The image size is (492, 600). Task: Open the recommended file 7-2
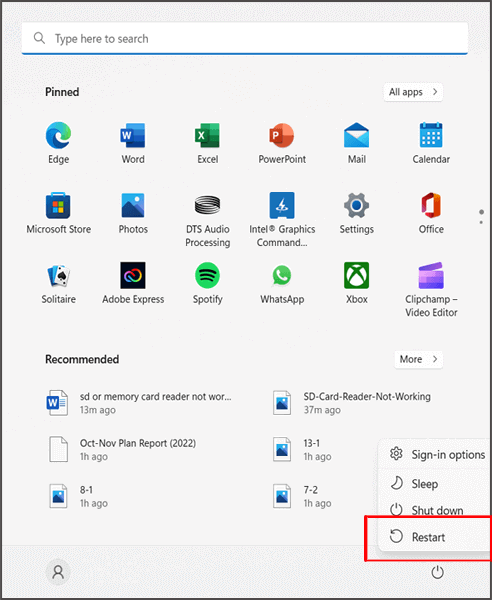tap(302, 496)
